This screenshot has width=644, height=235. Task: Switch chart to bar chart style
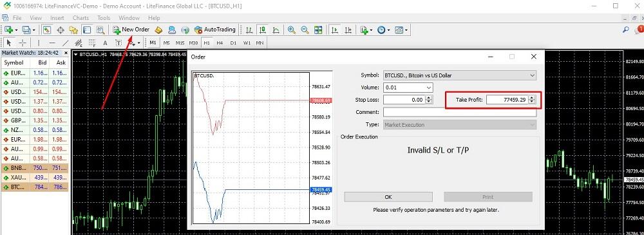(249, 30)
